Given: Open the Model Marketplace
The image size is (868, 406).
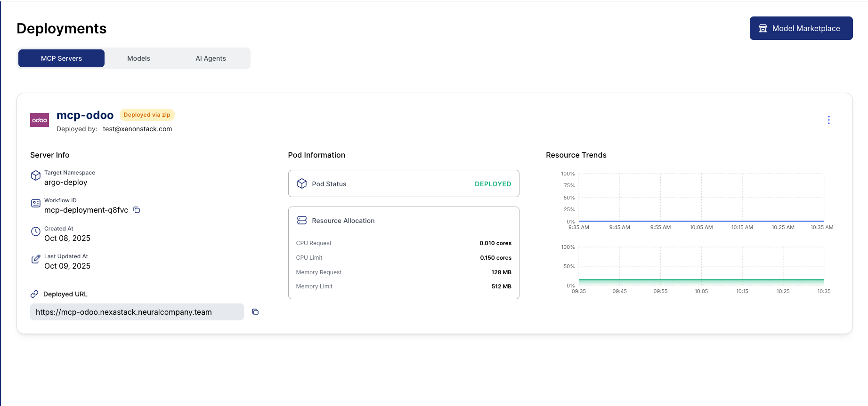Looking at the screenshot, I should pyautogui.click(x=801, y=28).
